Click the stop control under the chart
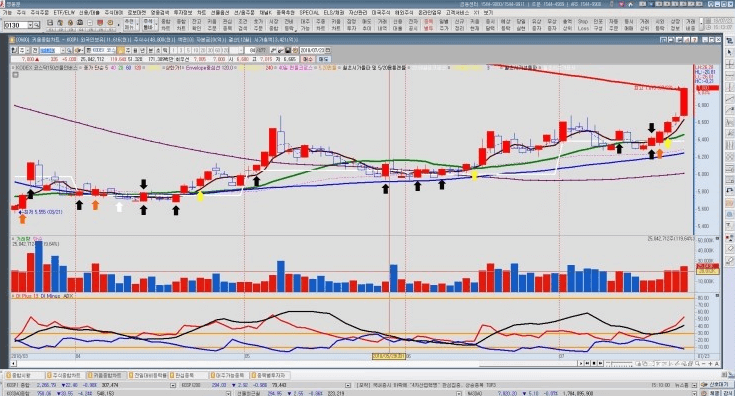Viewport: 735px width, 396px height. click(x=594, y=364)
